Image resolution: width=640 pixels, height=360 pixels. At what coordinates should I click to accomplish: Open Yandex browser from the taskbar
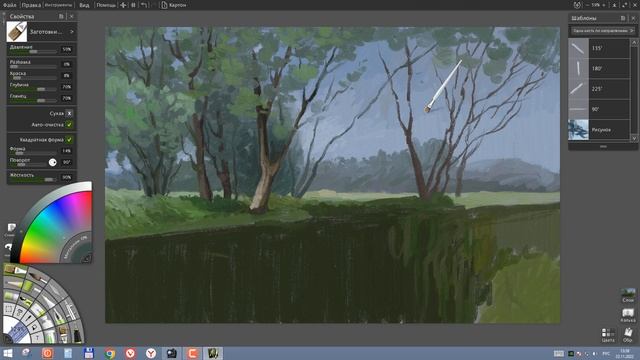[151, 353]
